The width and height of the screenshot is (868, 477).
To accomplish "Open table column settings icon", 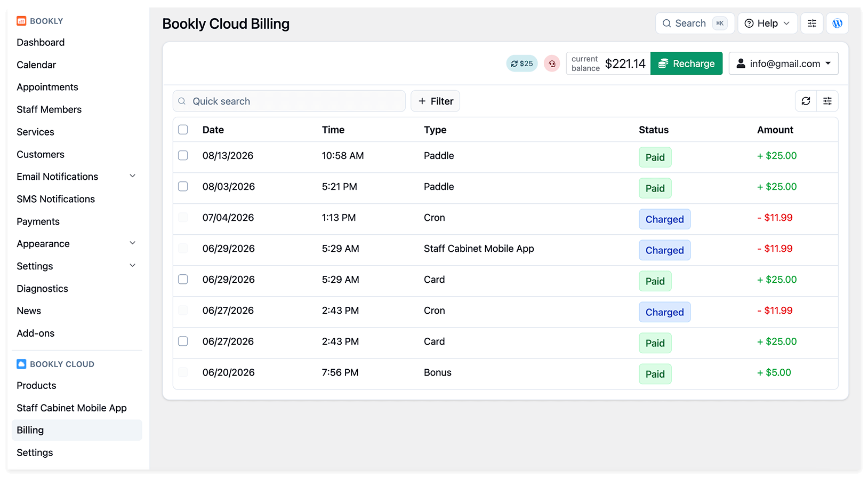I will click(x=827, y=101).
